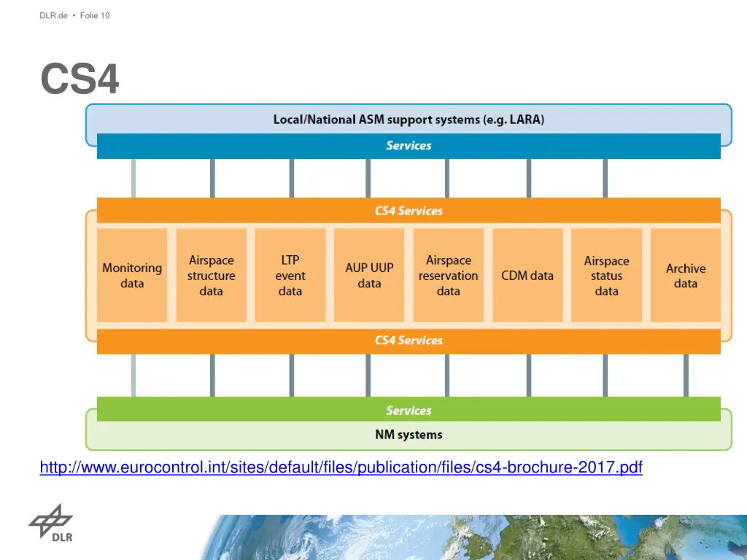Click the NM systems label
Viewport: 747px width, 560px height.
tap(409, 435)
